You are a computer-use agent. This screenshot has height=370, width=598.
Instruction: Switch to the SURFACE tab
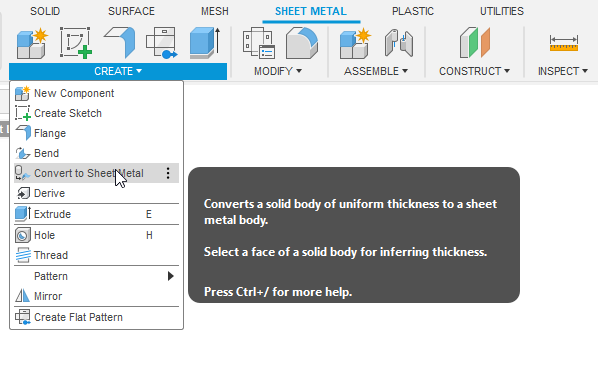pos(131,11)
